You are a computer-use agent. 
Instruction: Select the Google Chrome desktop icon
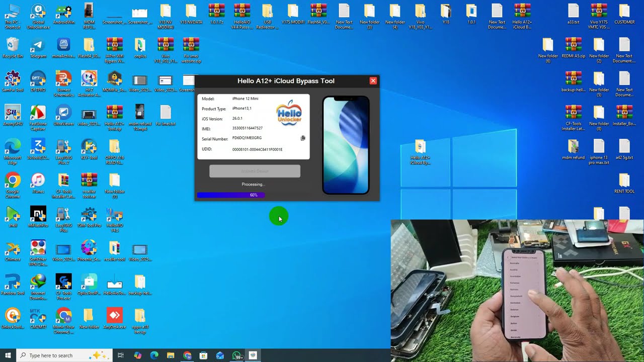click(x=13, y=181)
